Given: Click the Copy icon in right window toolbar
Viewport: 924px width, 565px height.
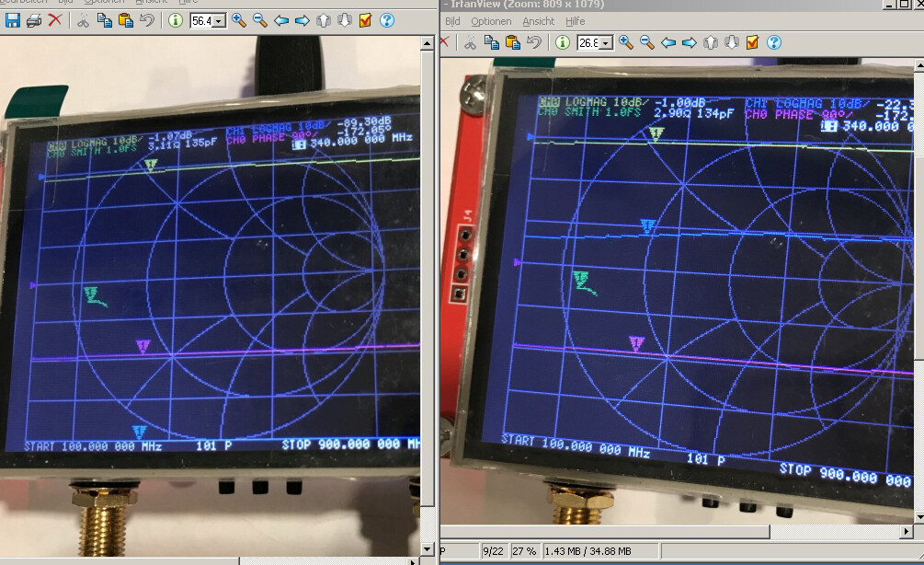Looking at the screenshot, I should pyautogui.click(x=492, y=42).
